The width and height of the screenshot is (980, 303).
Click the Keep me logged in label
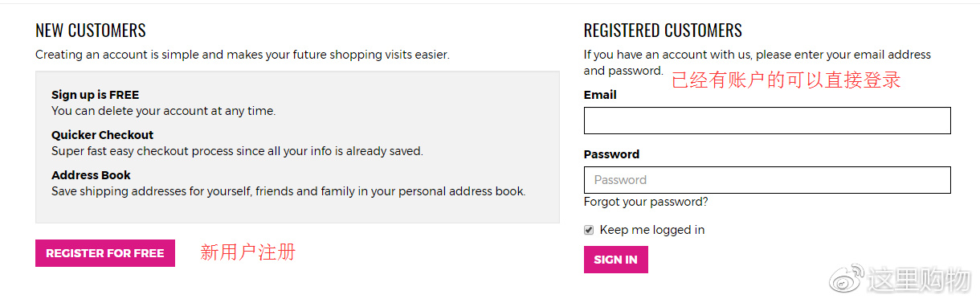652,230
